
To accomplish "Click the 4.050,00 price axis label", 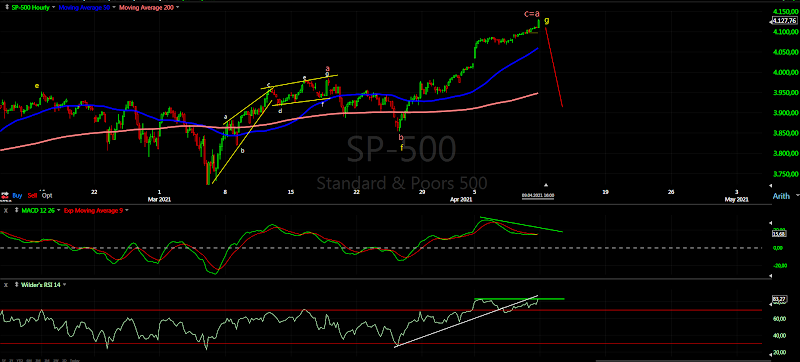I will (x=785, y=53).
